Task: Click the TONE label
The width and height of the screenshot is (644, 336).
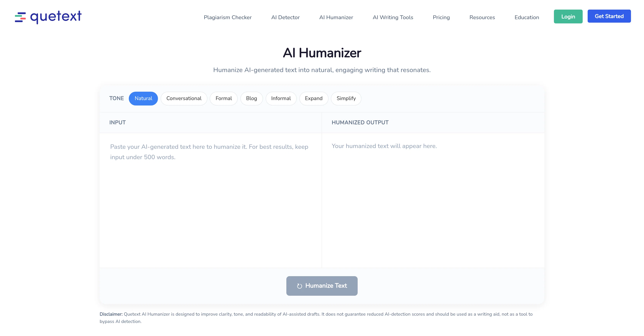Action: pyautogui.click(x=117, y=98)
